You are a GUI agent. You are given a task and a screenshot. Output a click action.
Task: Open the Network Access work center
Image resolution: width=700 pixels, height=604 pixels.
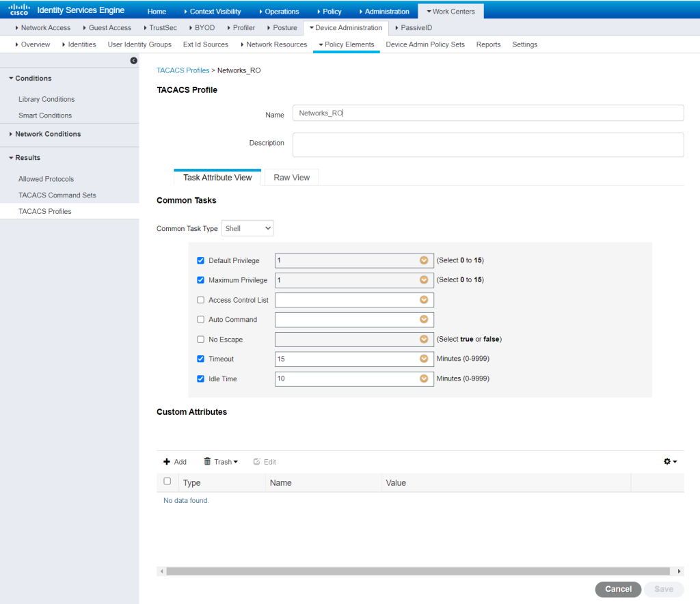pyautogui.click(x=43, y=27)
